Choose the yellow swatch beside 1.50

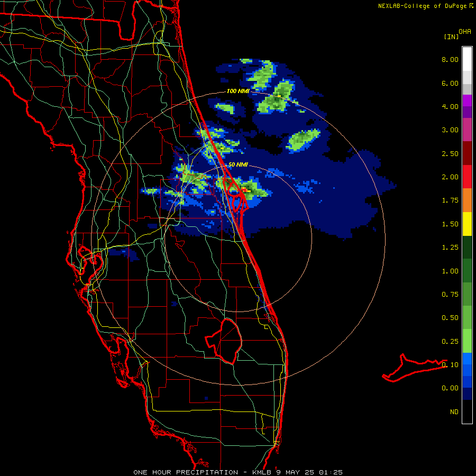[467, 224]
